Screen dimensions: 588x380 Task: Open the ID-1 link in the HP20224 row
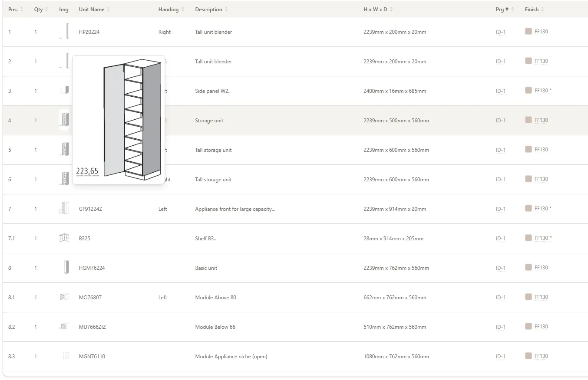(x=501, y=32)
